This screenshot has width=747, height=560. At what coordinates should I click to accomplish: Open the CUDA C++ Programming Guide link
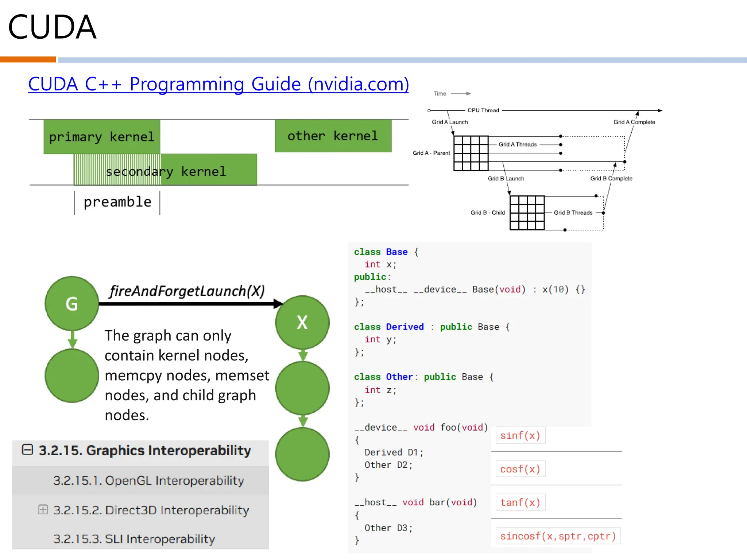pyautogui.click(x=218, y=84)
